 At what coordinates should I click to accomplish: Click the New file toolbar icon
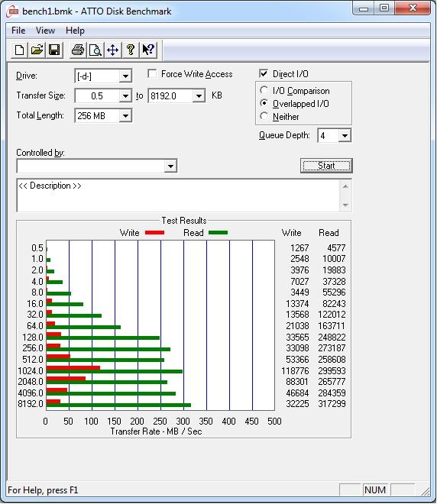pyautogui.click(x=19, y=50)
